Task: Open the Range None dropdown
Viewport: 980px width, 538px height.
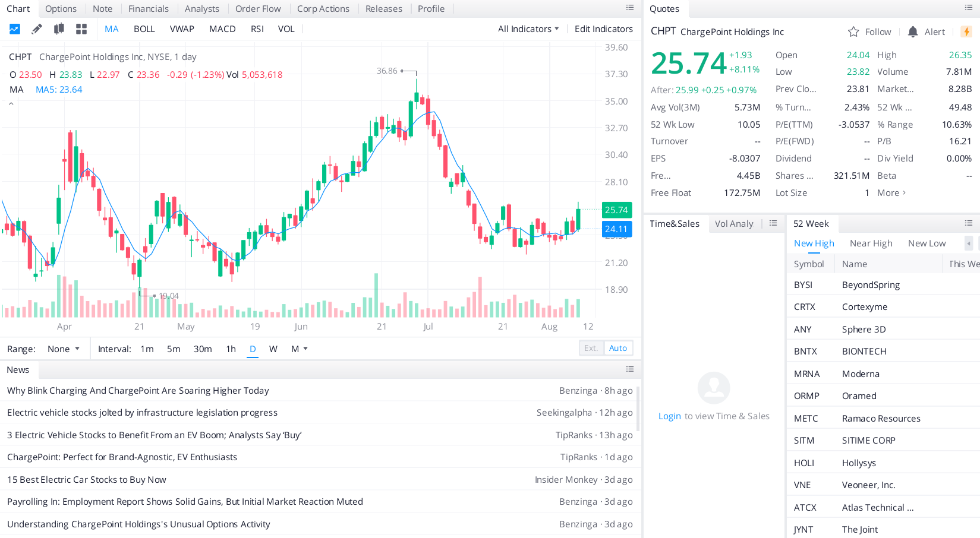Action: (x=64, y=349)
